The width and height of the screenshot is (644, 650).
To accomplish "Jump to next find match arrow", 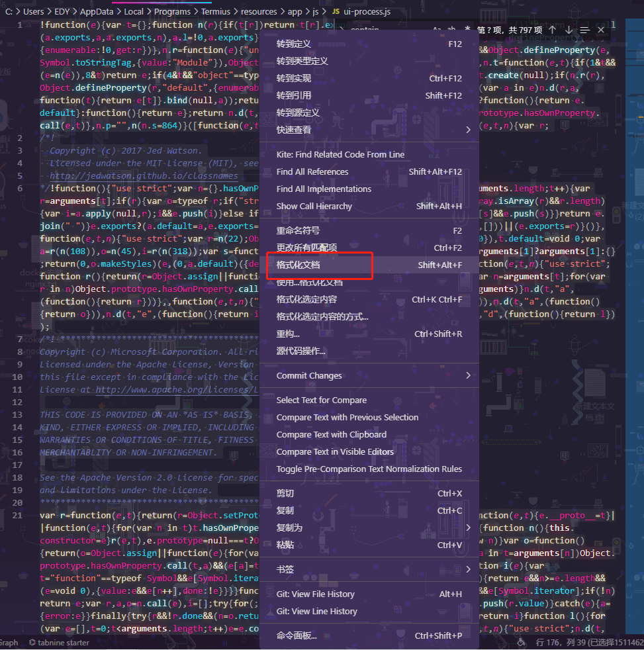I will 569,30.
